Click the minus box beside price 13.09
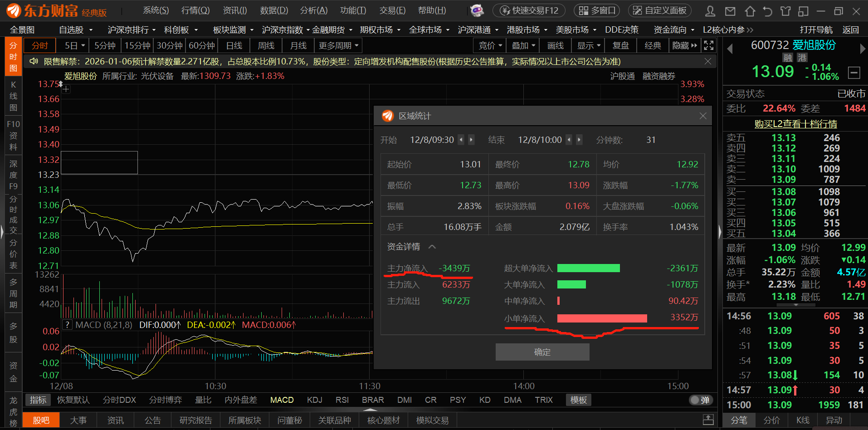Image resolution: width=868 pixels, height=430 pixels. pos(854,72)
